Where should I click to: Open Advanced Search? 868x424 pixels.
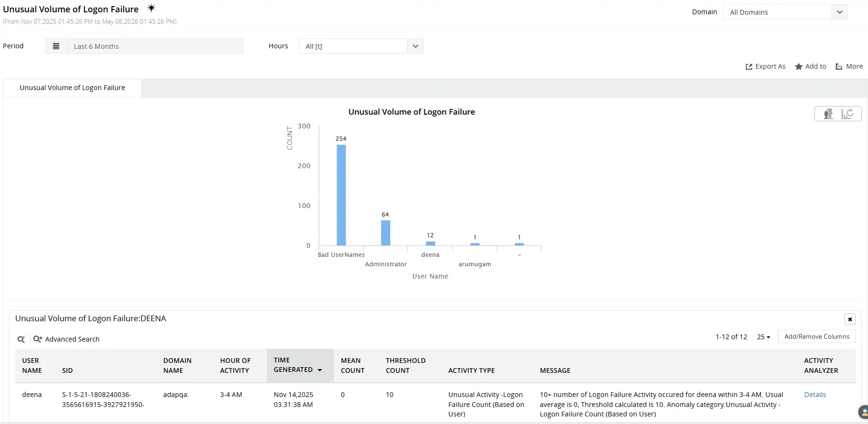[66, 339]
